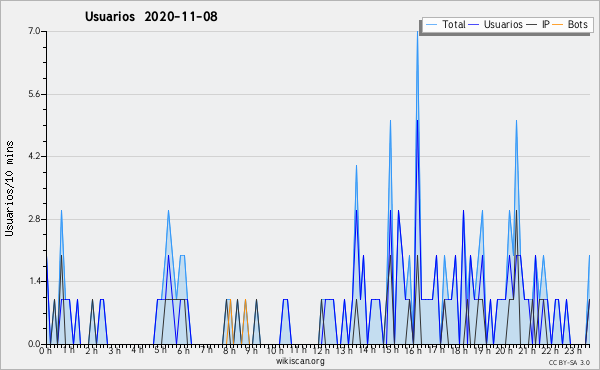Click the '16 h' x-axis label
Viewport: 600px width, 370px height.
point(413,350)
